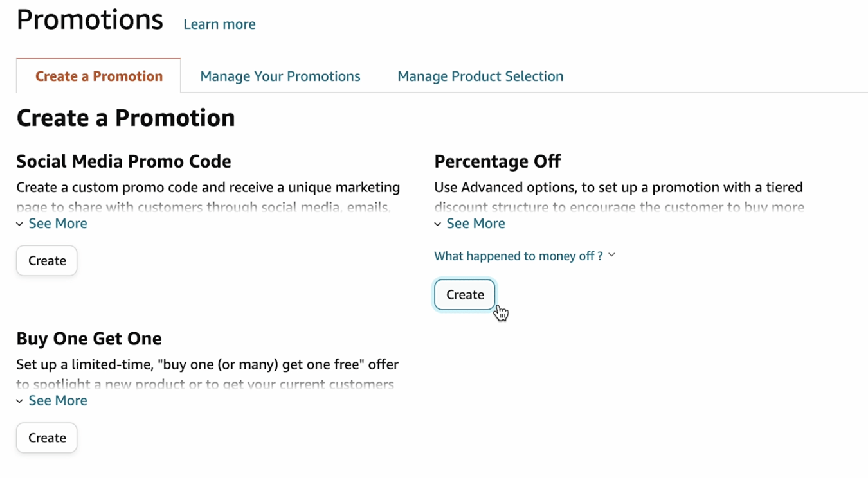Click the Percentage Off section heading
Image resolution: width=868 pixels, height=478 pixels.
coord(498,161)
